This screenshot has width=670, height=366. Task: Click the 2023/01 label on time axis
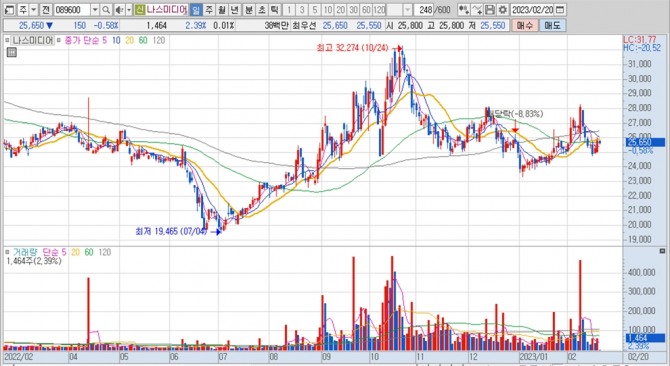pos(533,357)
